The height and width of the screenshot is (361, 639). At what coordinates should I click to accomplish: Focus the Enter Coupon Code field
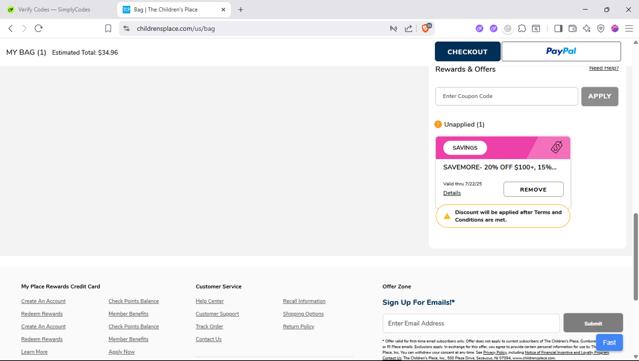507,96
